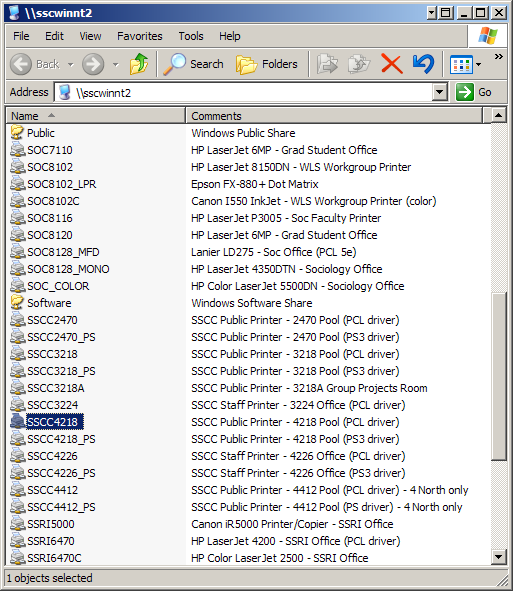Click the SSCC2470 printer icon
513x591 pixels.
(17, 320)
